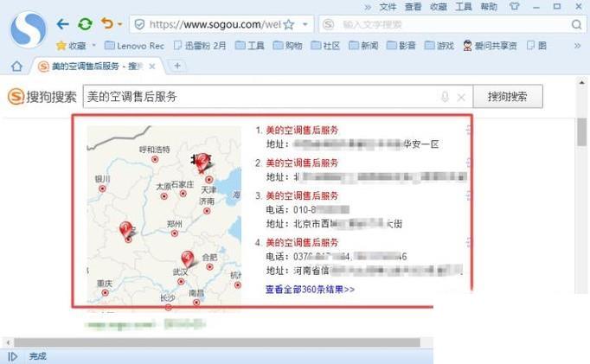Click the 收藏 star button on bookmarks bar

coord(71,46)
